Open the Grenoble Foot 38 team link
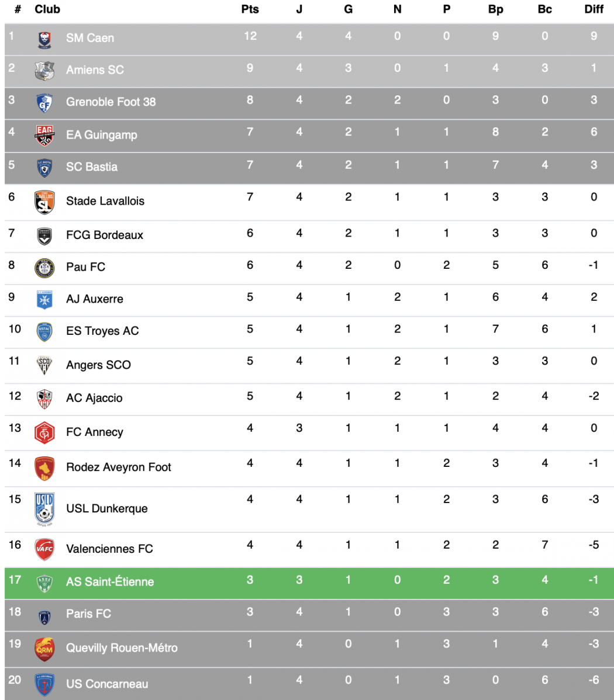614x700 pixels. point(111,102)
